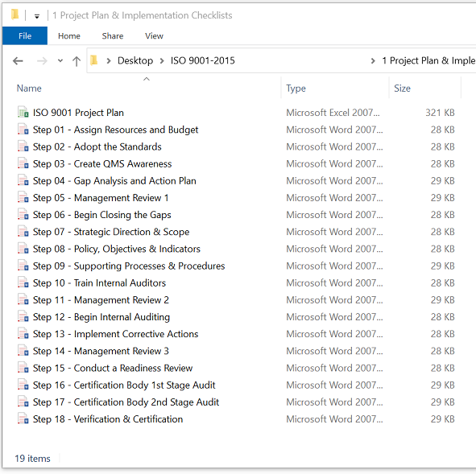Viewport: 476px width, 474px height.
Task: Click the Word icon of Step 06 file
Action: (x=23, y=214)
